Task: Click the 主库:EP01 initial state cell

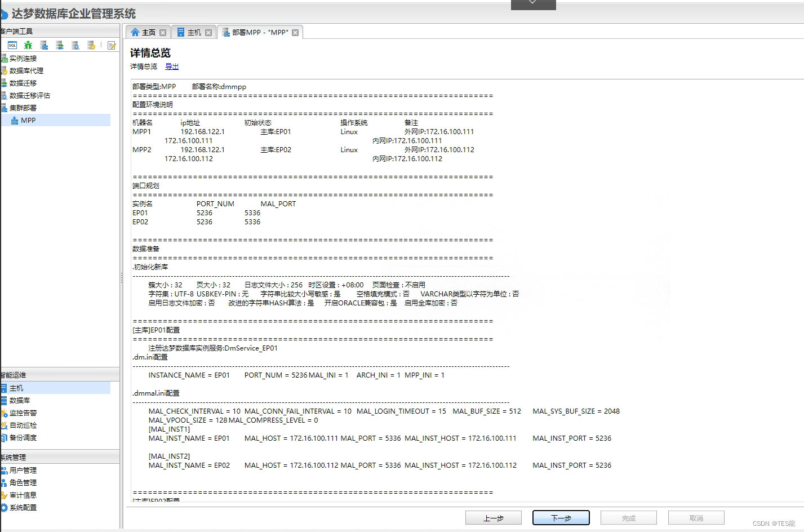Action: click(x=276, y=132)
